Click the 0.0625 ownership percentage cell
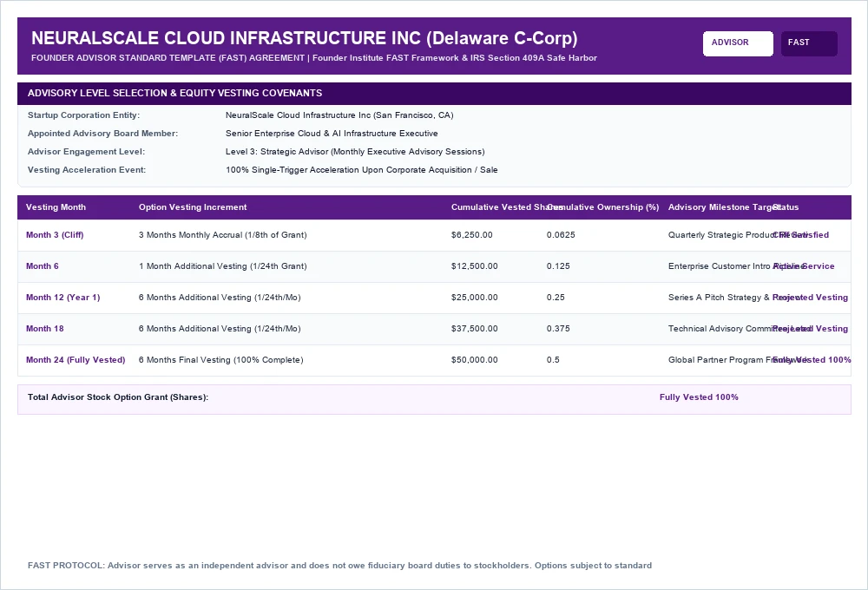Image resolution: width=868 pixels, height=590 pixels. (x=561, y=234)
